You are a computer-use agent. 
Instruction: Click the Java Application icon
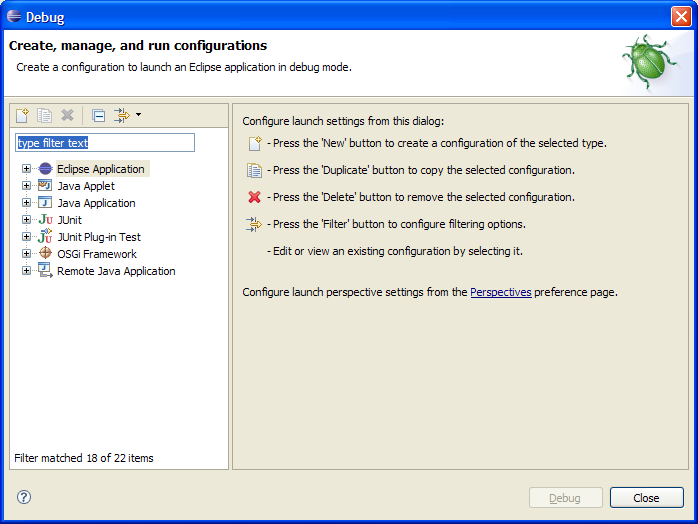point(45,203)
